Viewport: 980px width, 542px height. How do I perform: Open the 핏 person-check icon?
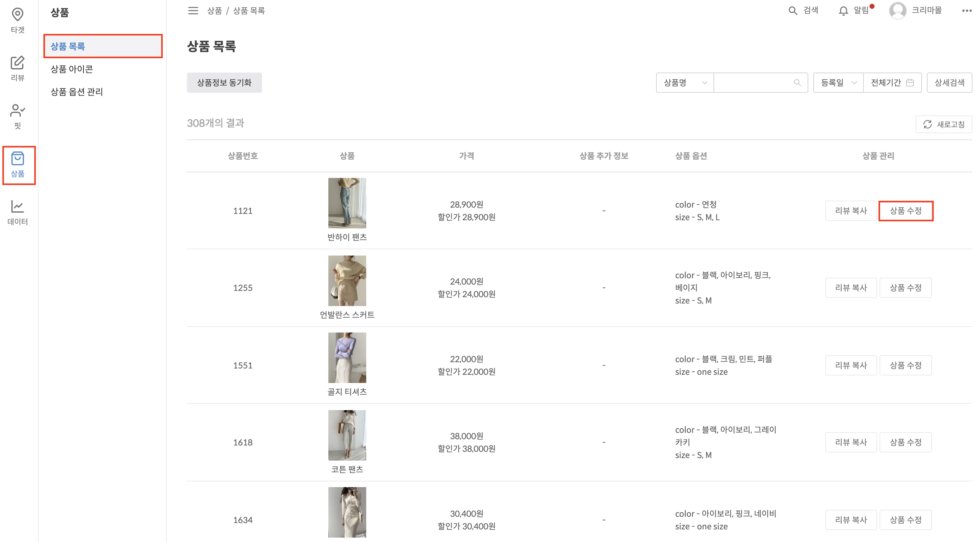17,111
